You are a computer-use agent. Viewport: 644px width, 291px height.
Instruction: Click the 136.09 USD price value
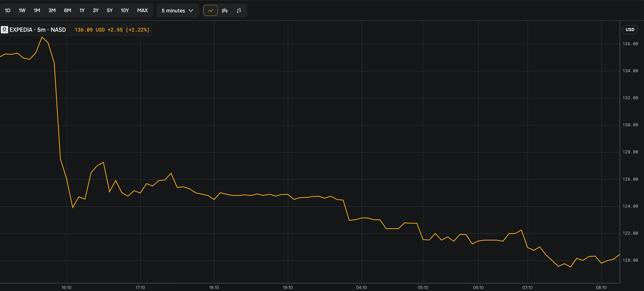click(x=90, y=30)
